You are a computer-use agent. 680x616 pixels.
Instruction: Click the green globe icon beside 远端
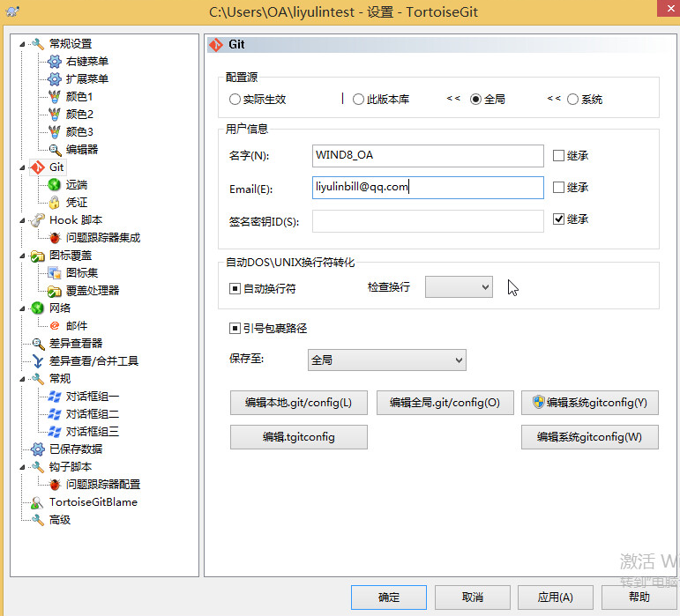click(x=54, y=184)
